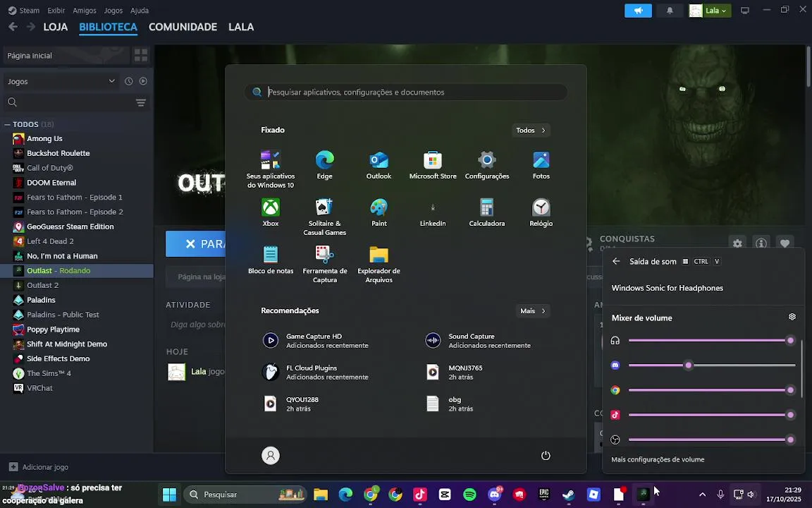This screenshot has height=508, width=812.
Task: Open Steam notifications bell
Action: (x=670, y=11)
